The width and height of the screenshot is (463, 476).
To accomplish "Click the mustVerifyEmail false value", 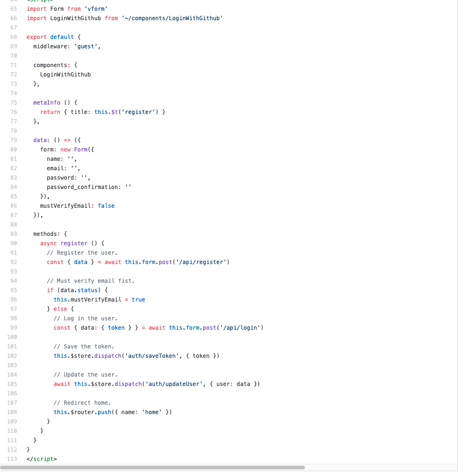I will (x=106, y=205).
